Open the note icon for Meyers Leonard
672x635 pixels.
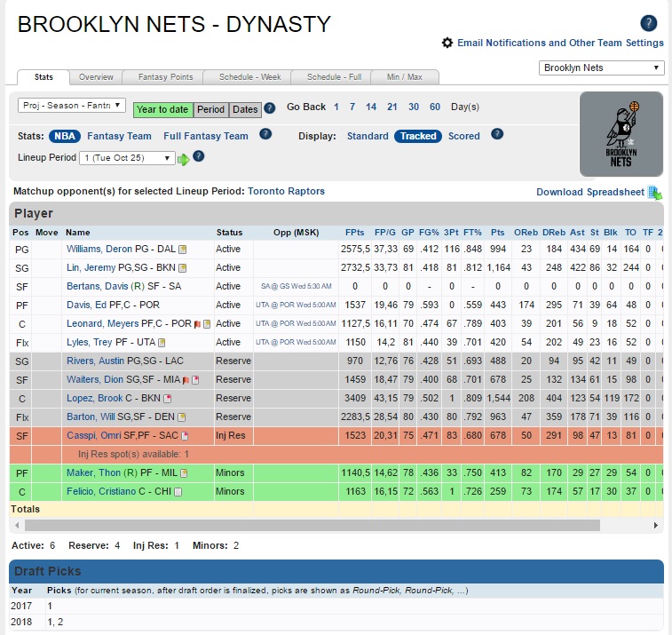[207, 324]
